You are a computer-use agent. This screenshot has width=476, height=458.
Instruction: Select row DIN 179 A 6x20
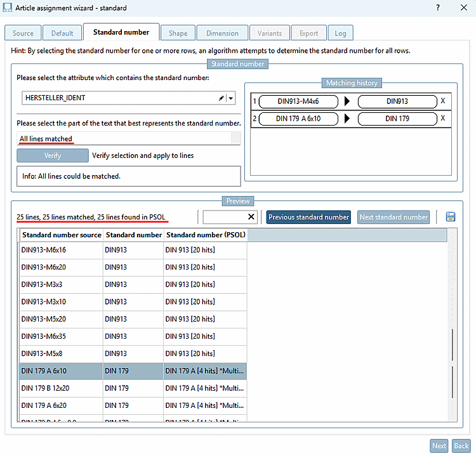(133, 406)
